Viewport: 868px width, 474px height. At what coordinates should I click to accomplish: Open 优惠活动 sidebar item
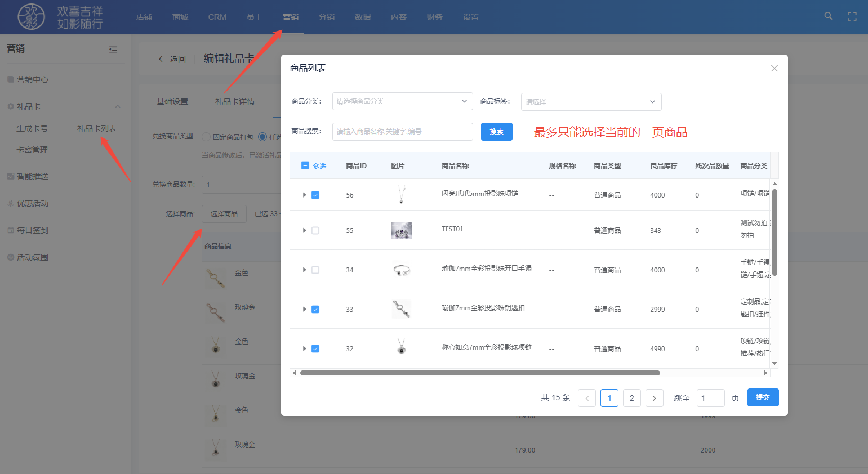(33, 203)
